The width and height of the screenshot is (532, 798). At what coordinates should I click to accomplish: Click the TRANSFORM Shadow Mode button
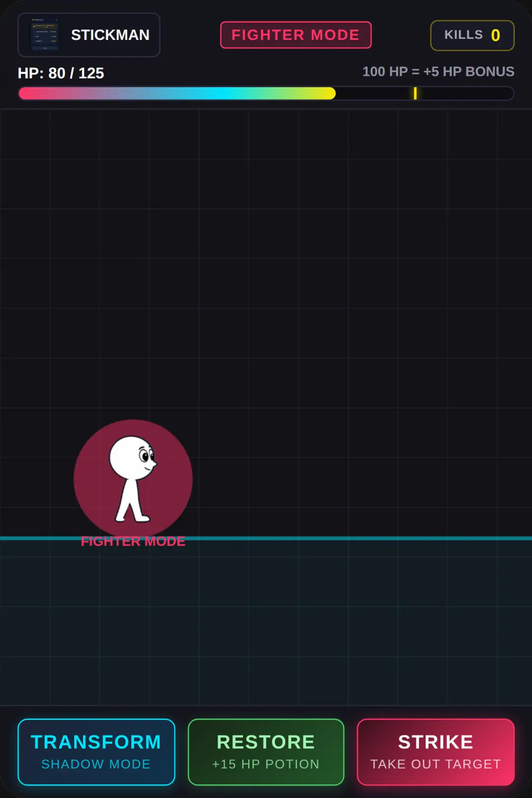click(97, 752)
